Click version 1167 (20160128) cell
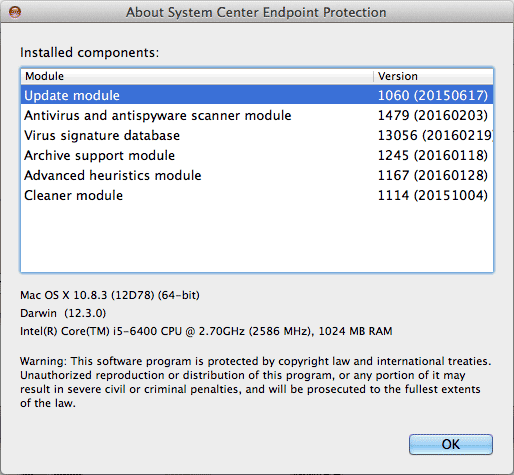 click(x=433, y=175)
